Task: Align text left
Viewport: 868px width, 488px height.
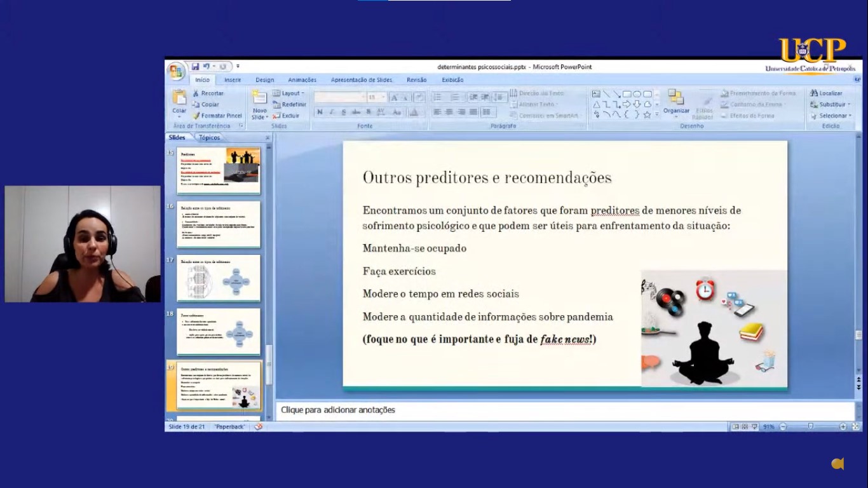Action: point(437,112)
